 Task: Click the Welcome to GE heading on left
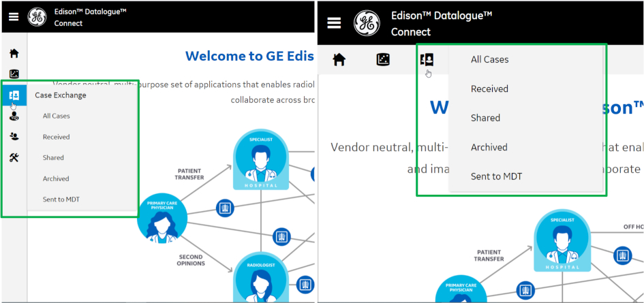coord(249,55)
